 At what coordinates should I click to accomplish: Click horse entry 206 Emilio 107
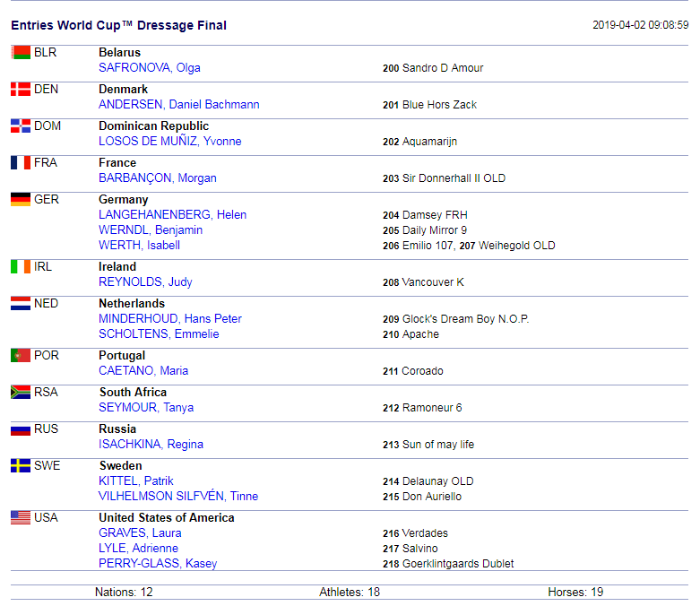[x=418, y=246]
